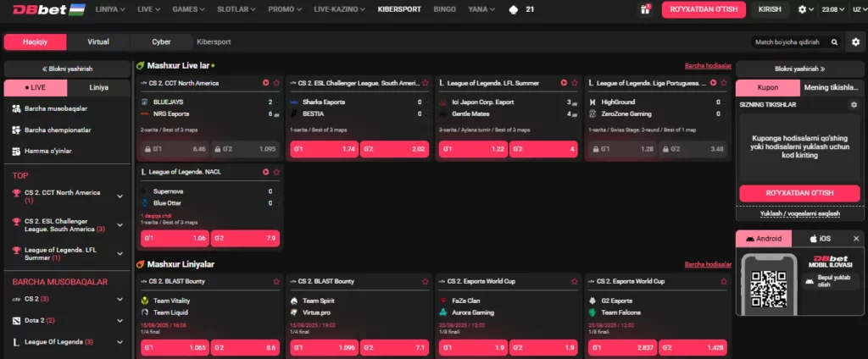Open coupon settings gear icon
This screenshot has height=359, width=868.
coord(854,104)
